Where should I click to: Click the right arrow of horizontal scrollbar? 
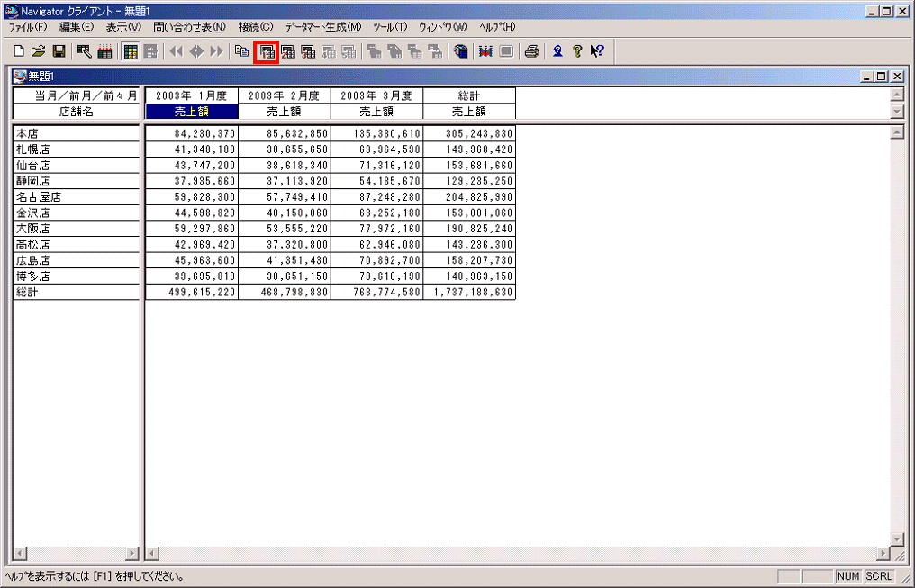point(883,553)
